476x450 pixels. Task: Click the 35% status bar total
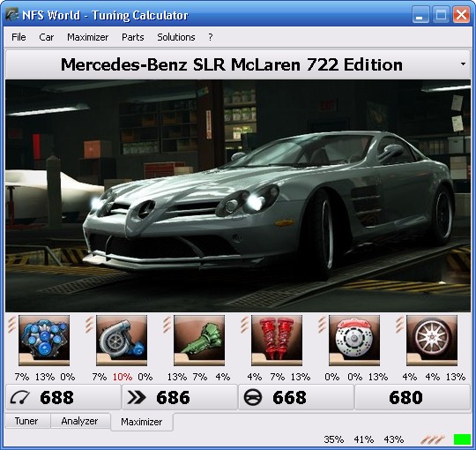click(x=334, y=439)
